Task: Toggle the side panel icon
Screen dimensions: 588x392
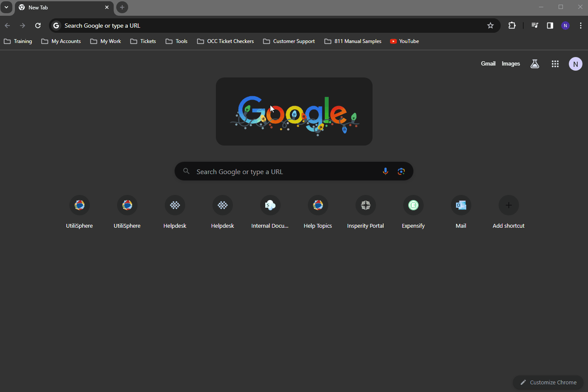Action: tap(550, 26)
